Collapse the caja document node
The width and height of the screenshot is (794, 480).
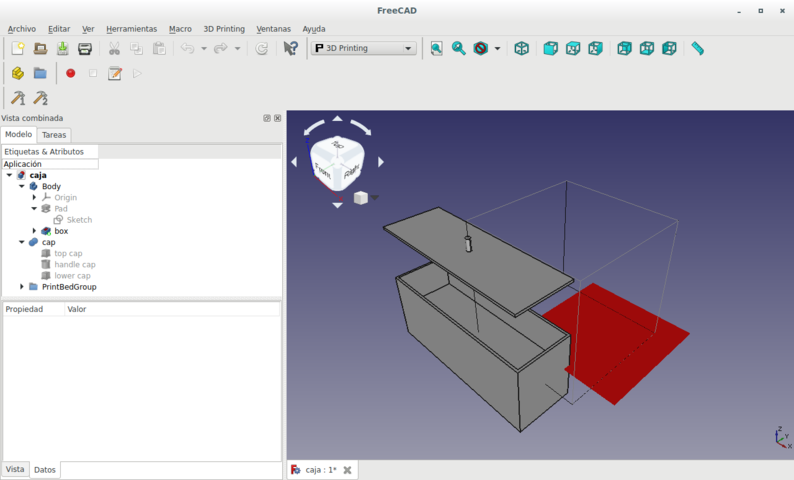pos(9,175)
